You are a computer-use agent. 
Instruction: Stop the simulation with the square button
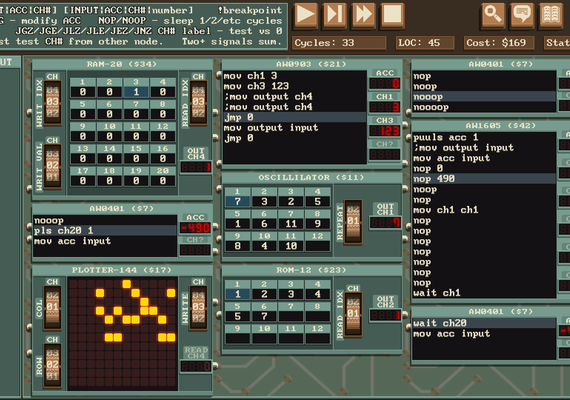[392, 15]
